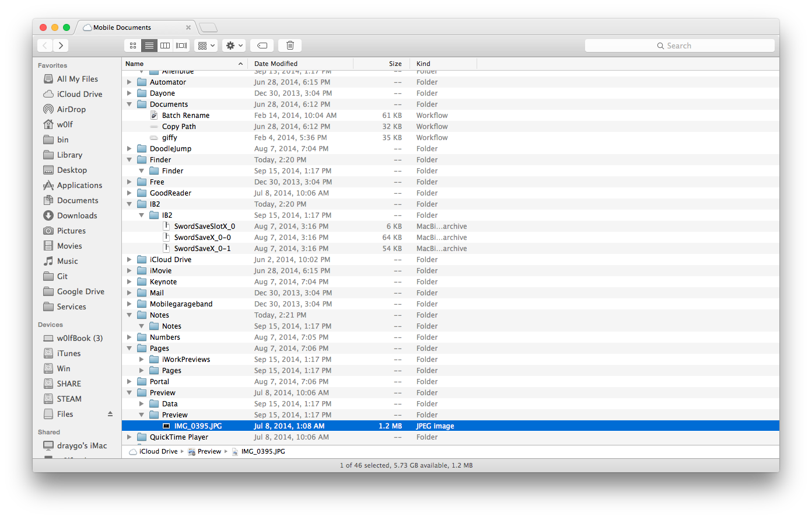Open the Action gear menu
Image resolution: width=812 pixels, height=519 pixels.
tap(234, 46)
